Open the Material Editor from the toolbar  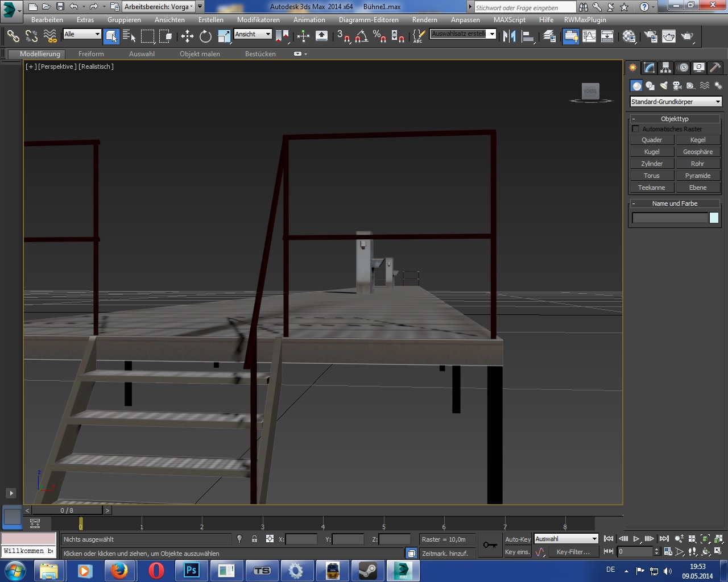(x=629, y=36)
